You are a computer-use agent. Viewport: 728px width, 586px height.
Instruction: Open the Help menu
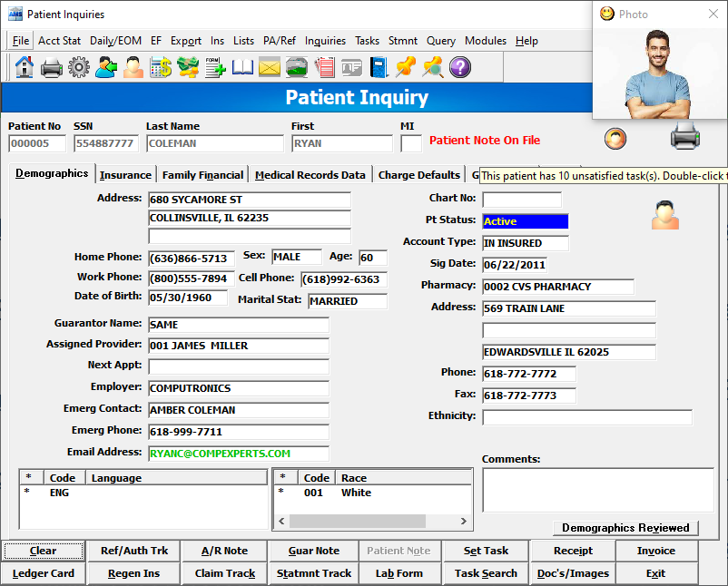coord(526,41)
